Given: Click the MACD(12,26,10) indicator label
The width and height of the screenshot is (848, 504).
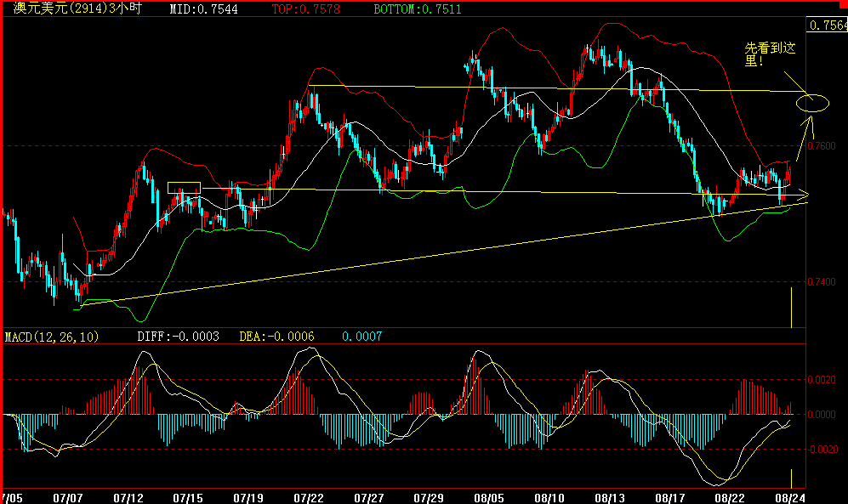Looking at the screenshot, I should pos(52,337).
